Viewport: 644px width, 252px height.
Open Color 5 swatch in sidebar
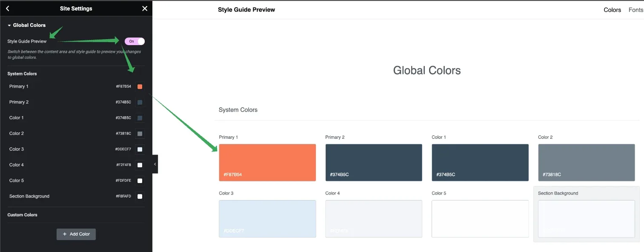tap(140, 181)
